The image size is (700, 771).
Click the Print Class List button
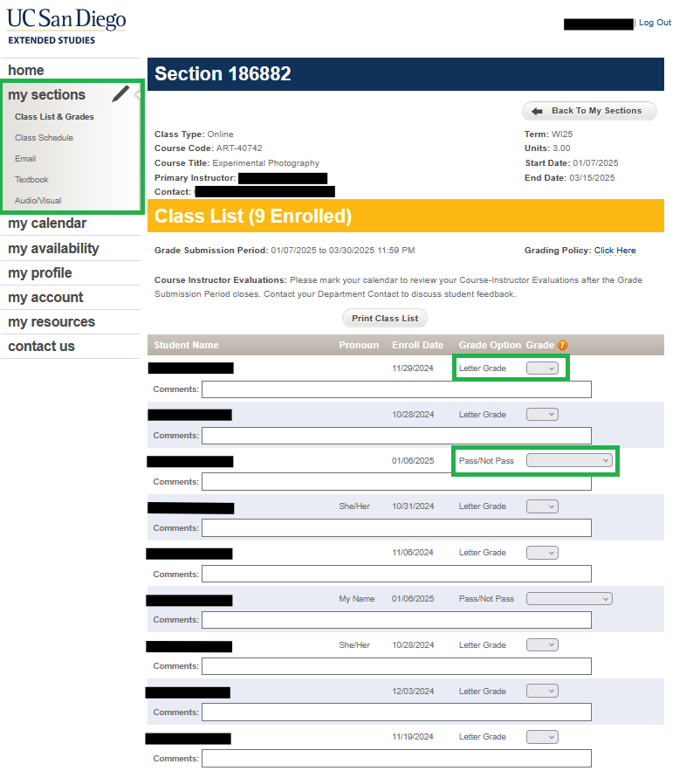(x=385, y=318)
